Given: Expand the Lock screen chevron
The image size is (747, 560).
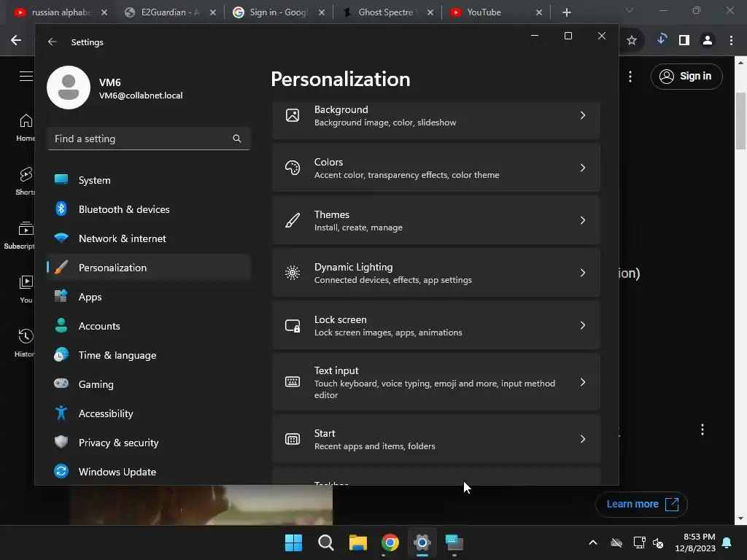Looking at the screenshot, I should click(x=583, y=325).
